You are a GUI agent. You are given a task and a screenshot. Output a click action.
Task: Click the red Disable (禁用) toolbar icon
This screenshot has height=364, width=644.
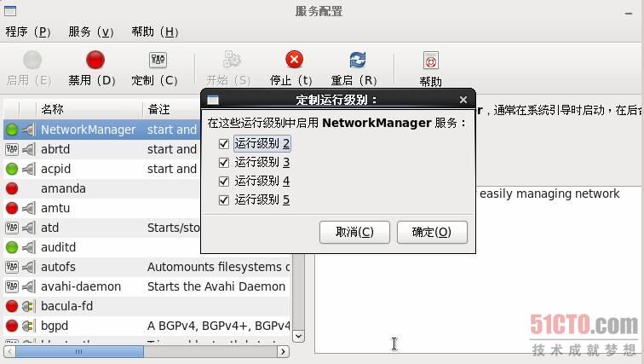95,60
